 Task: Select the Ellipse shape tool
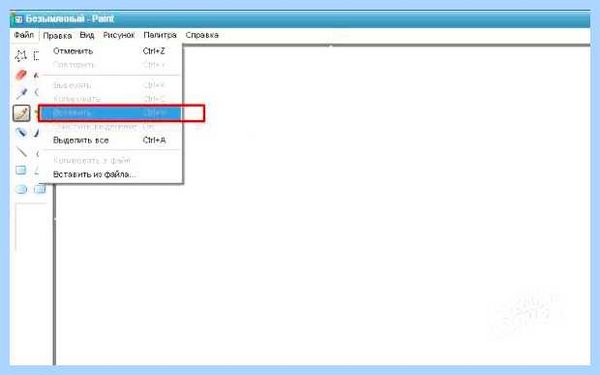(21, 189)
